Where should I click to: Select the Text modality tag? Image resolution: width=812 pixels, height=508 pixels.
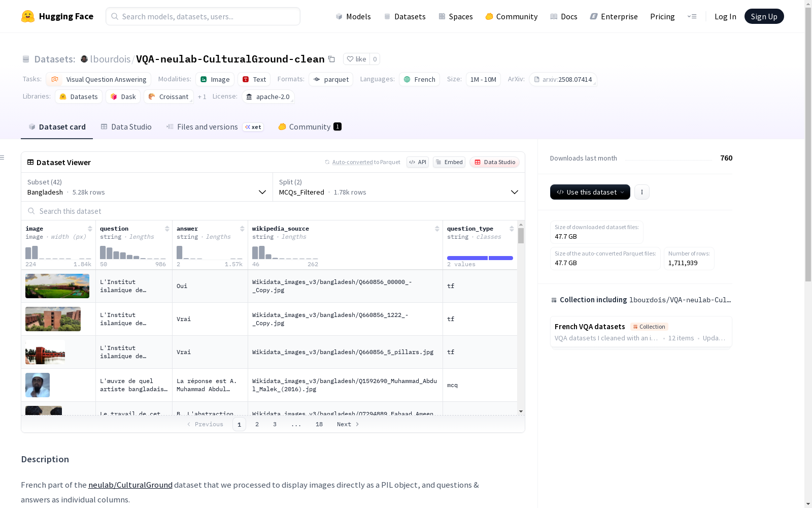254,79
